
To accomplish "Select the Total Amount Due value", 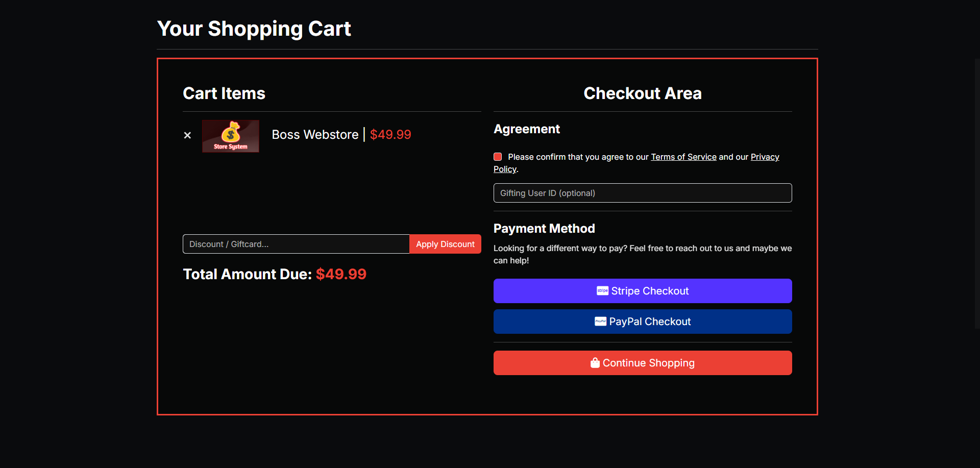I will click(341, 274).
